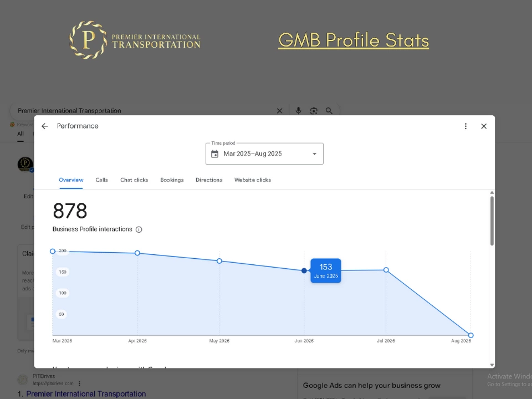Click the Google Ads can help your business grow text
532x399 pixels.
(371, 386)
